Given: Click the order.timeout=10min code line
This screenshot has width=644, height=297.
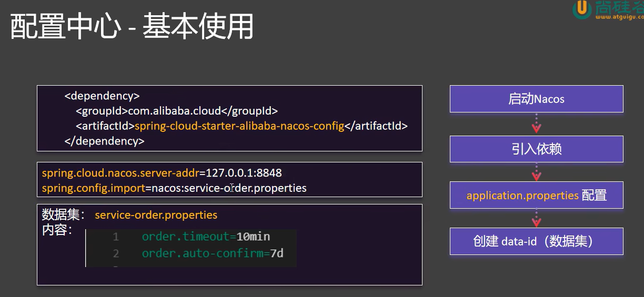Looking at the screenshot, I should [x=206, y=237].
